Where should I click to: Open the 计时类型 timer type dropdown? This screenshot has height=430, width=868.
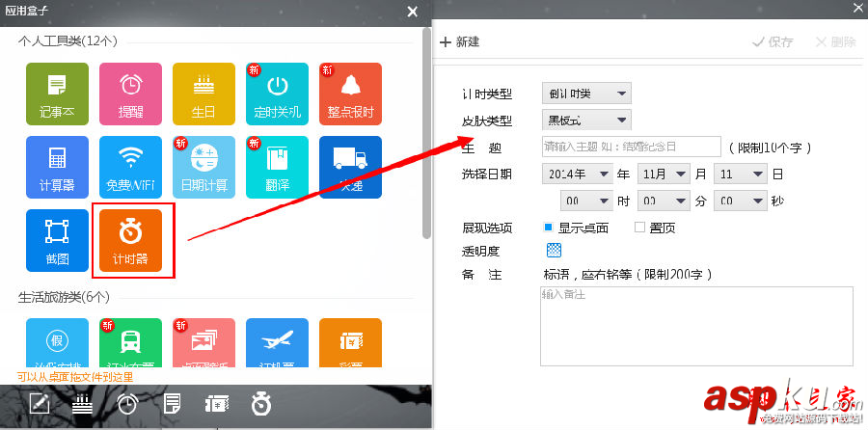tap(586, 94)
